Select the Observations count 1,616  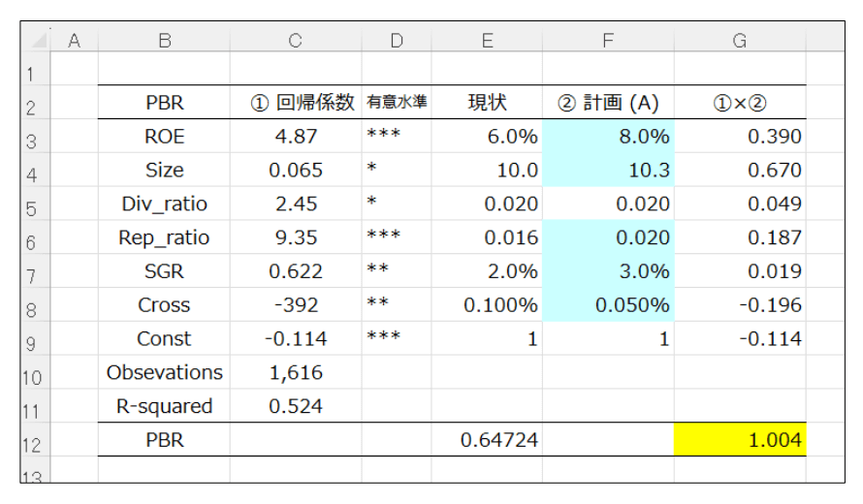point(296,372)
